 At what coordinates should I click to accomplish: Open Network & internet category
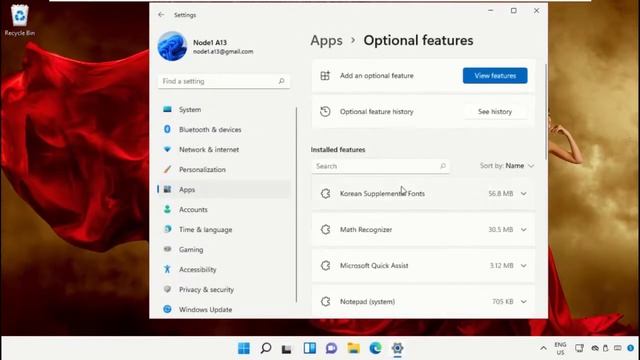tap(224, 149)
